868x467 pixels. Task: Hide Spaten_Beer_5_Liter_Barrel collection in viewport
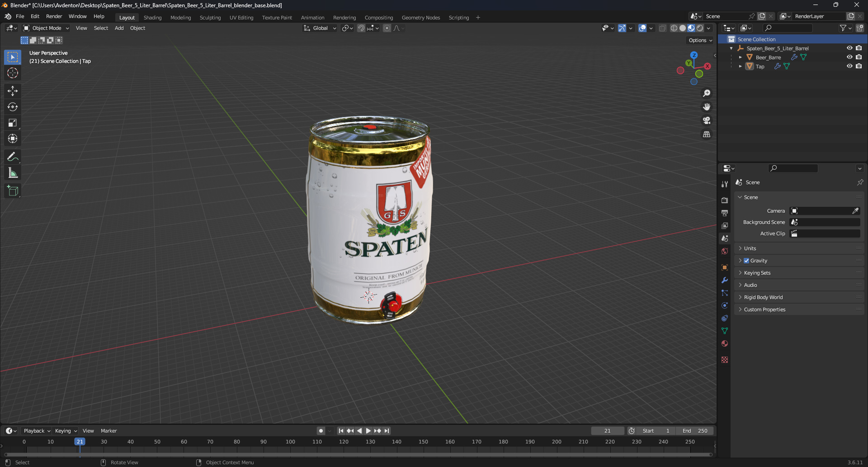(x=849, y=48)
